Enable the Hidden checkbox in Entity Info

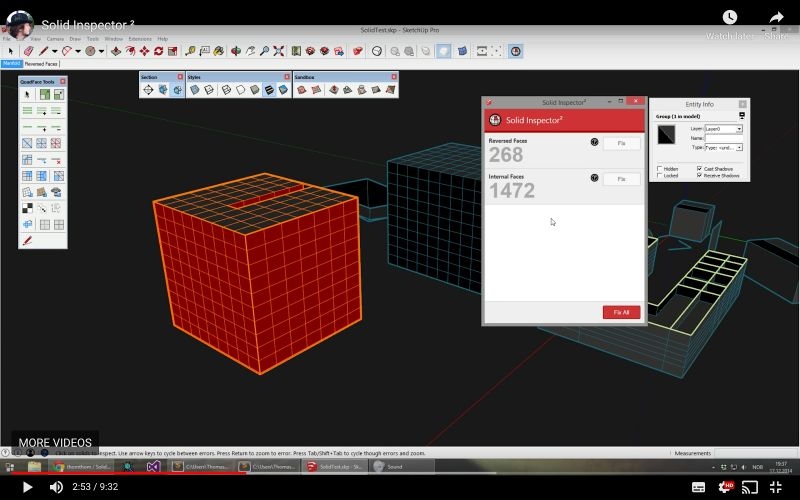point(659,169)
